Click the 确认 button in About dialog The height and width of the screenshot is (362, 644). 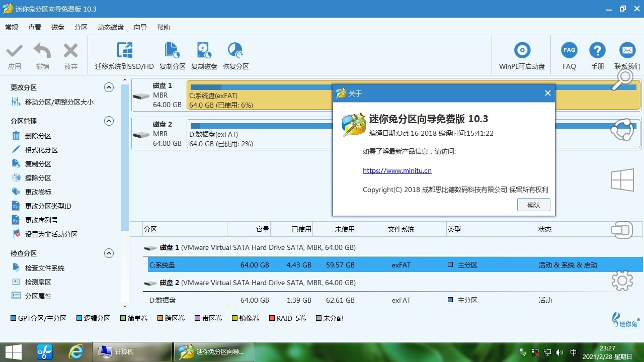(x=533, y=205)
